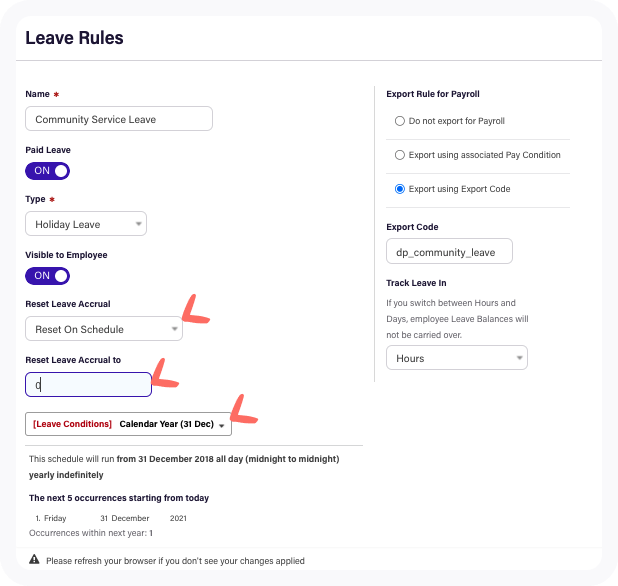Image resolution: width=618 pixels, height=586 pixels.
Task: Click the Reset Leave Accrual to input
Action: pos(88,384)
